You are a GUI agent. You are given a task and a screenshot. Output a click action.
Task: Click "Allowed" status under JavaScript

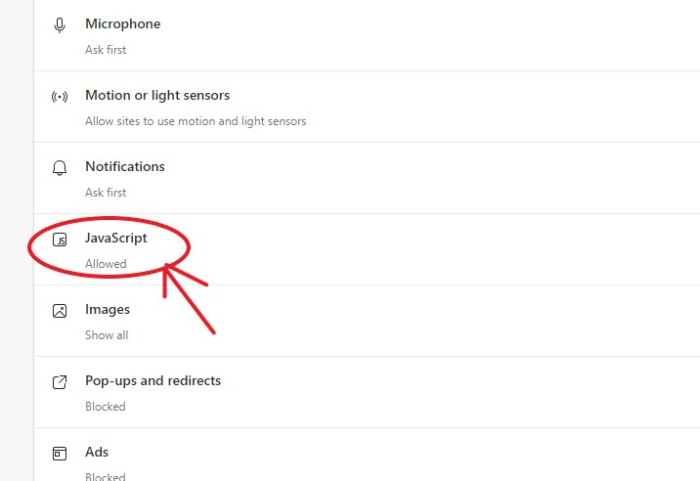[x=106, y=264]
